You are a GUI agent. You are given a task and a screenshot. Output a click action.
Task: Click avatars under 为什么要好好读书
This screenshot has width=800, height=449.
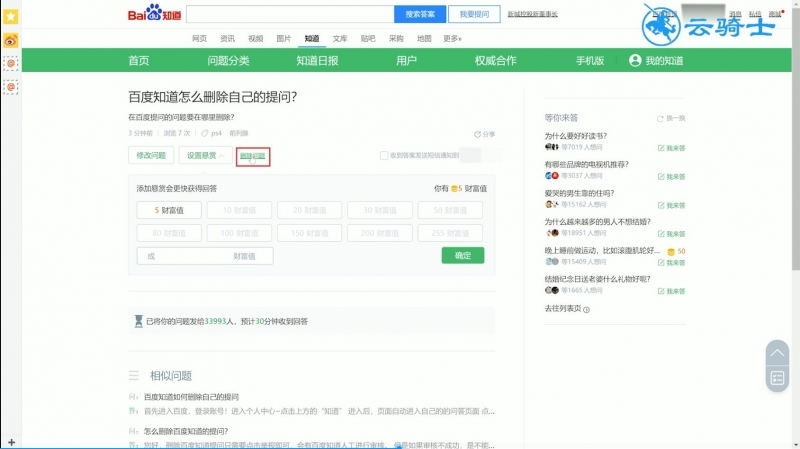click(x=552, y=147)
